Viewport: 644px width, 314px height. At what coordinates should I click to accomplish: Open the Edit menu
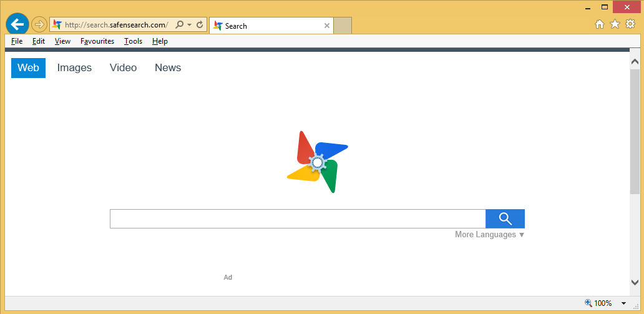point(39,41)
